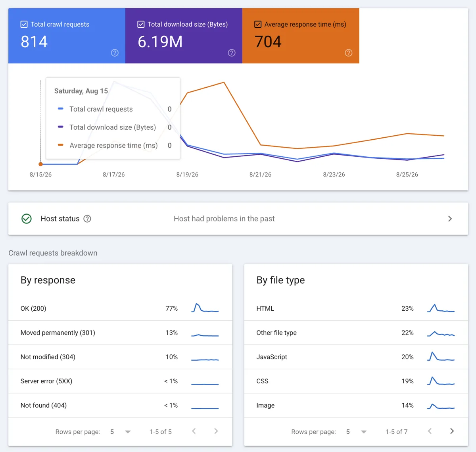Click the 8/21/26 date axis label
This screenshot has height=452, width=476.
click(x=260, y=175)
